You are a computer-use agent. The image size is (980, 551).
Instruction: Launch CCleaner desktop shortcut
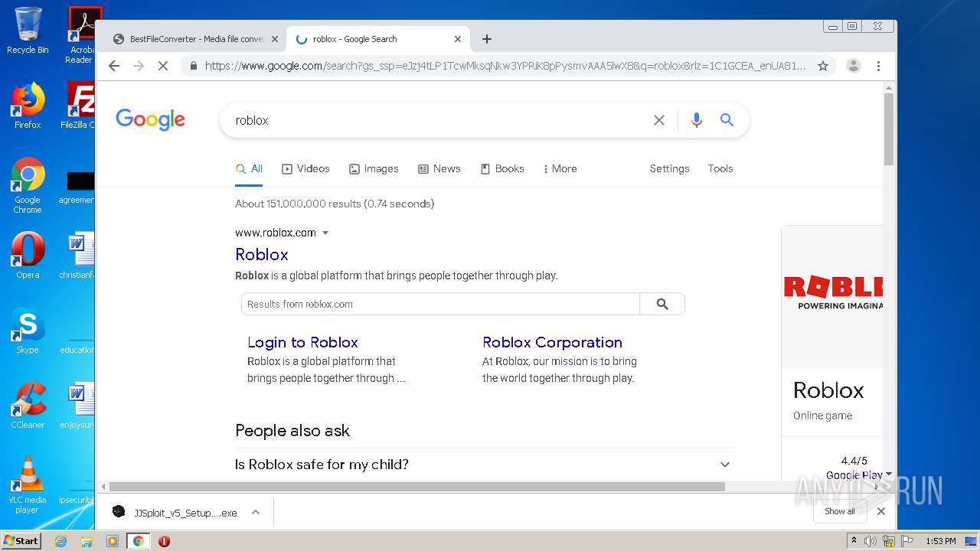coord(28,406)
